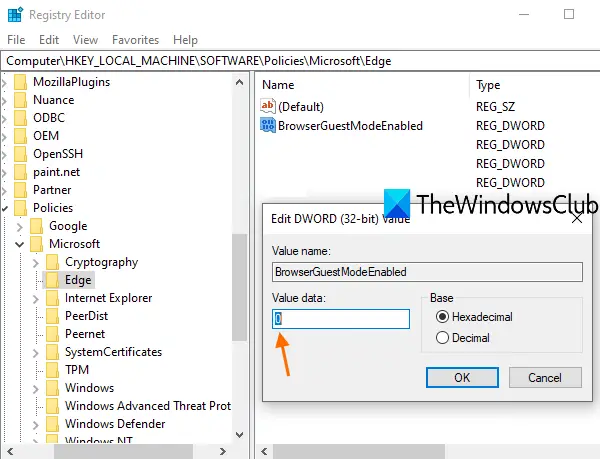Click the Google folder icon
600x459 pixels.
point(37,226)
